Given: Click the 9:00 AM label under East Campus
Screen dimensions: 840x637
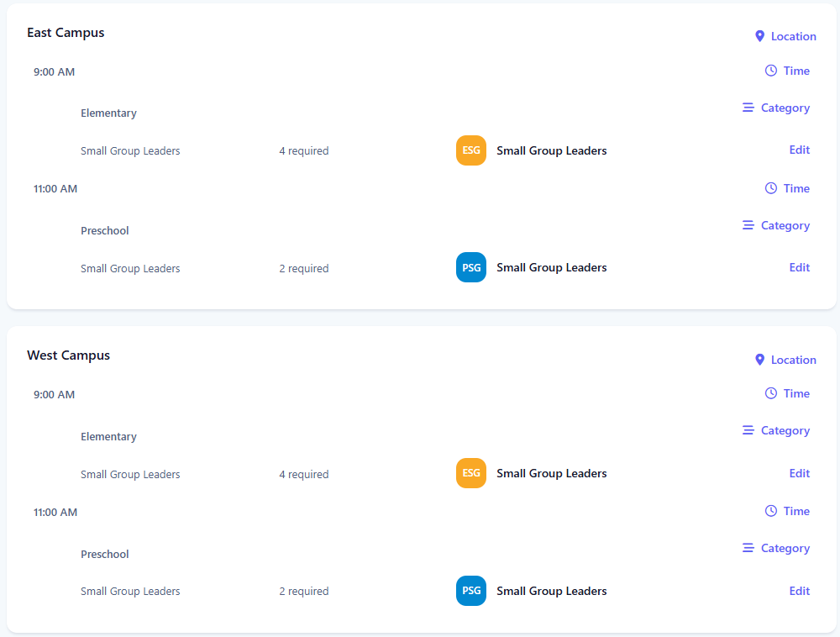Looking at the screenshot, I should 54,71.
